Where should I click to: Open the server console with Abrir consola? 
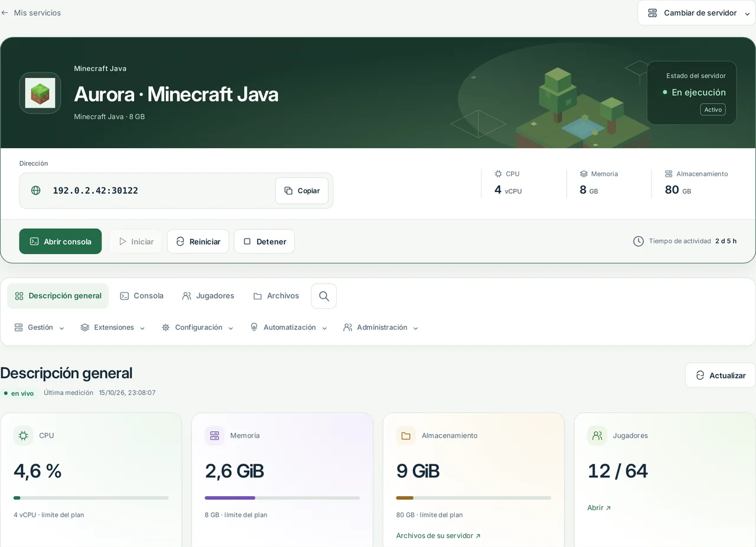[x=60, y=242]
